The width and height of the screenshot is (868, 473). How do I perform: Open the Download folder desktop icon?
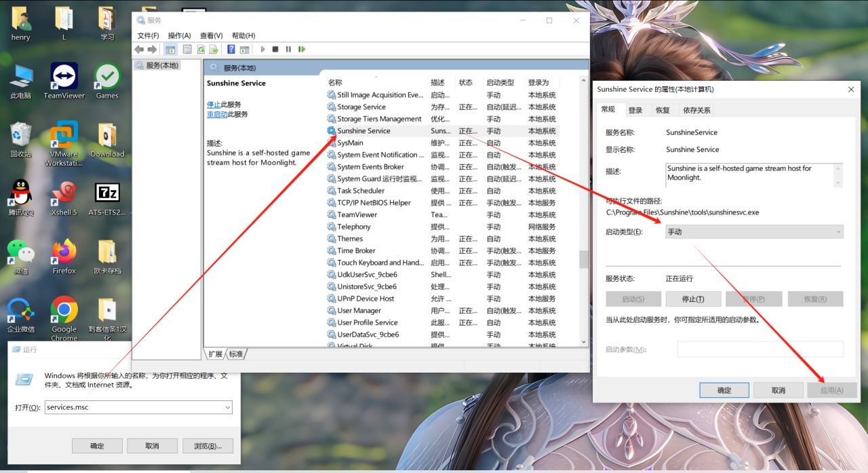click(107, 140)
